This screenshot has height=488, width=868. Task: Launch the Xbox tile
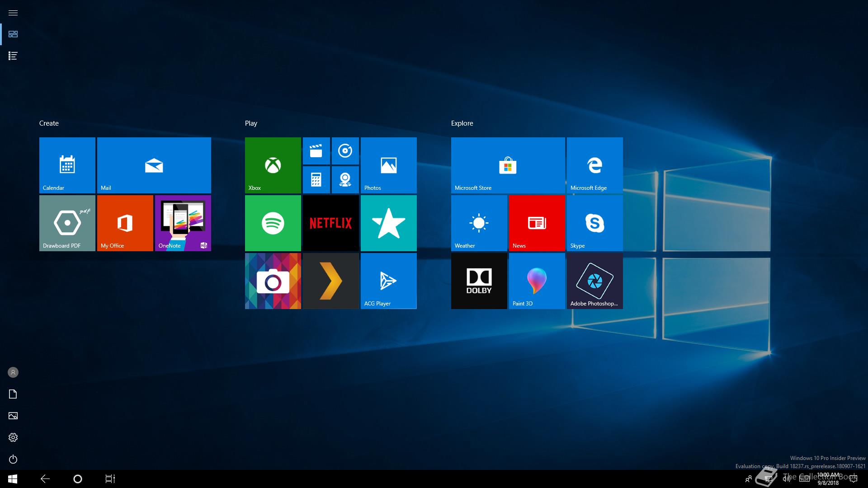pos(273,165)
